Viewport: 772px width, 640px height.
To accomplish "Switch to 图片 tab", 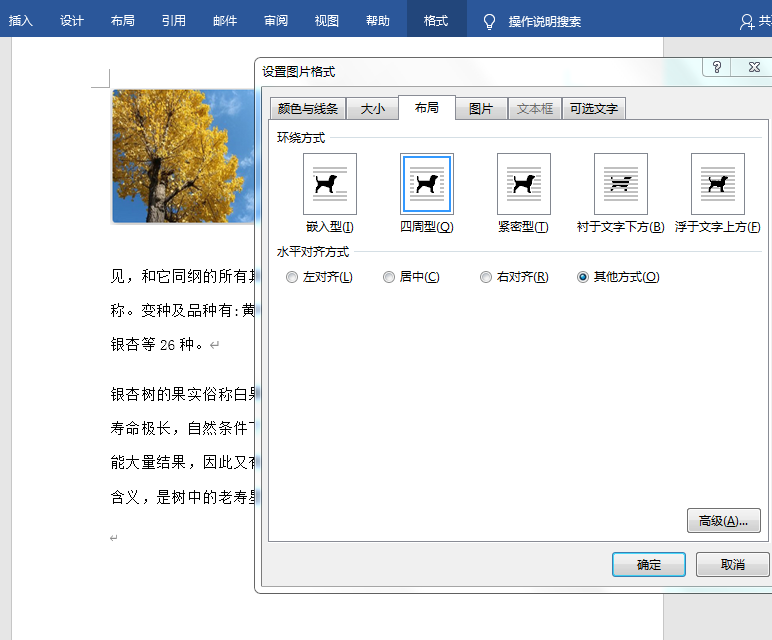I will click(481, 109).
